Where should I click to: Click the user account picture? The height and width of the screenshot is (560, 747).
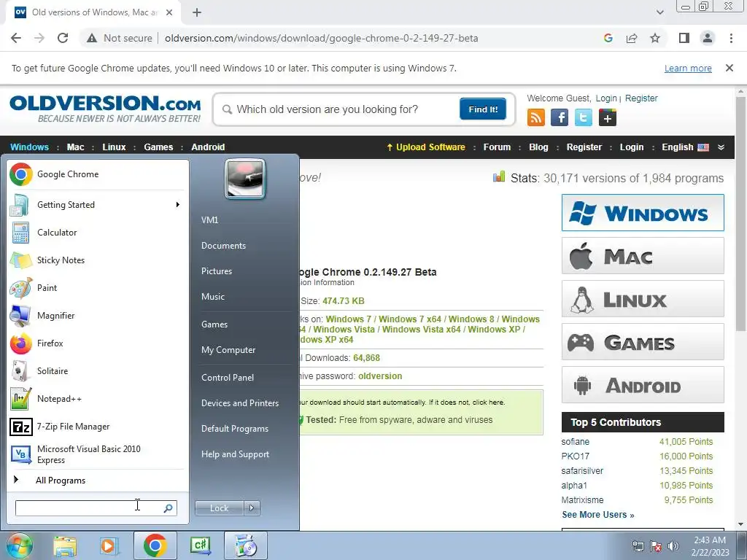(245, 179)
